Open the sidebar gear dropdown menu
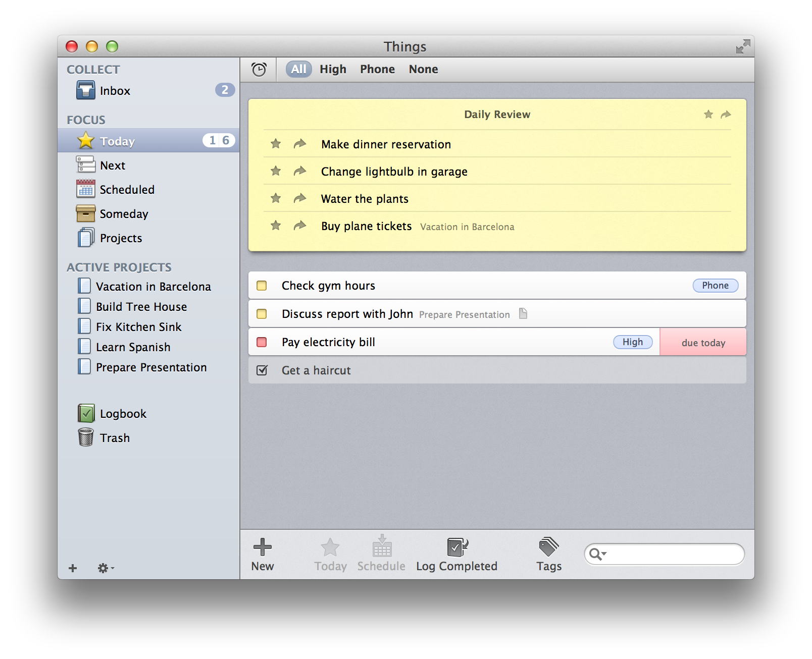The width and height of the screenshot is (812, 659). 106,568
